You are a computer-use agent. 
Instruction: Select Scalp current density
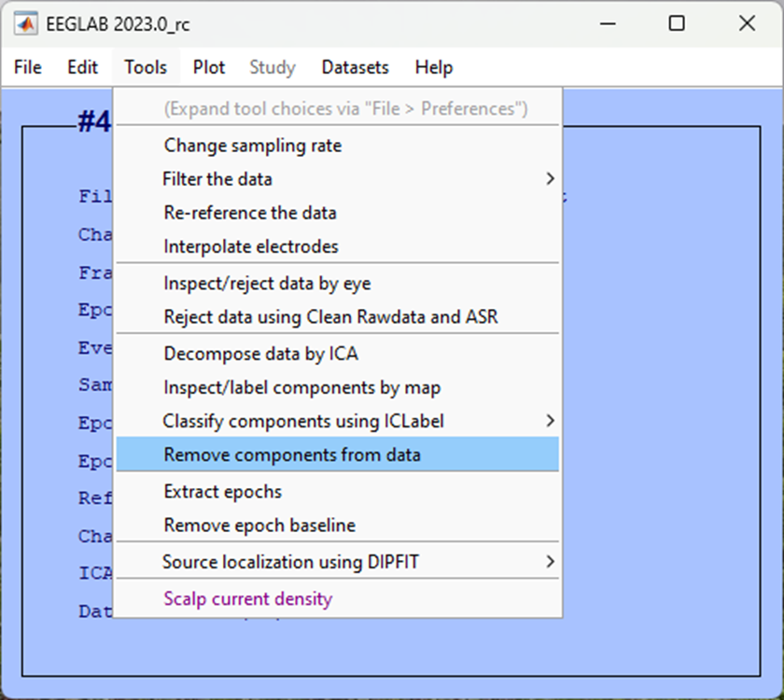pos(246,598)
